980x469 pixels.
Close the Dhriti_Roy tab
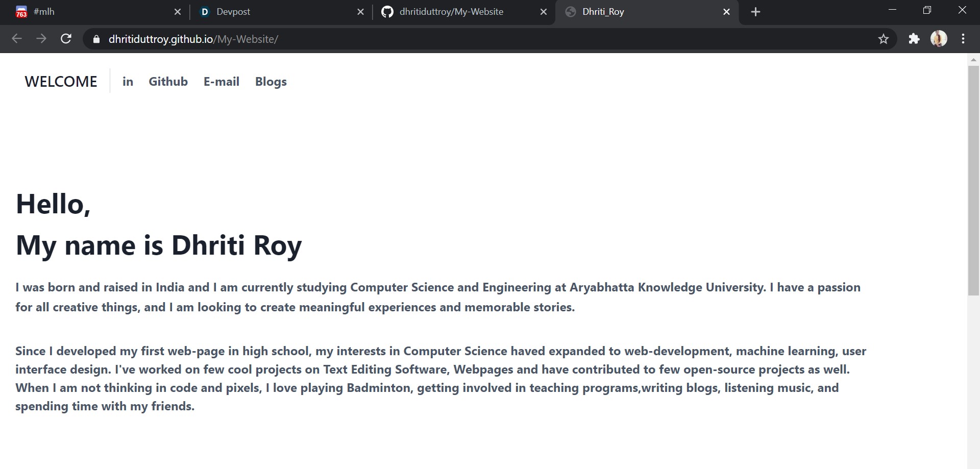click(726, 12)
